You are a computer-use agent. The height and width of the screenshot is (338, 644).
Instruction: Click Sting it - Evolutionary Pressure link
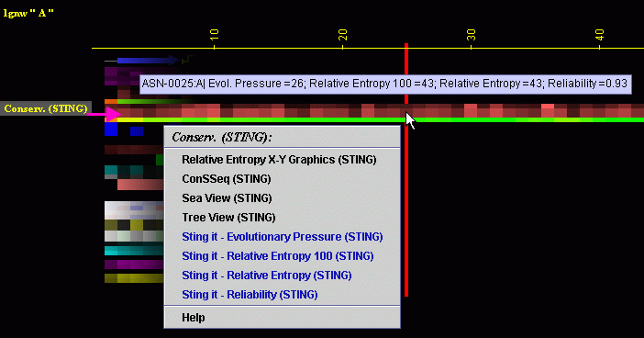tap(283, 237)
